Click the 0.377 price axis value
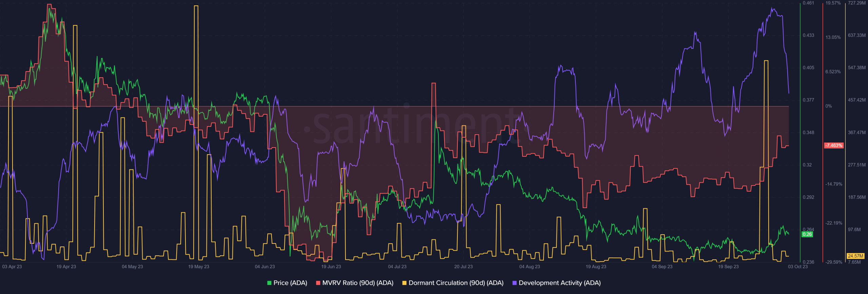Image resolution: width=868 pixels, height=294 pixels. [x=808, y=100]
